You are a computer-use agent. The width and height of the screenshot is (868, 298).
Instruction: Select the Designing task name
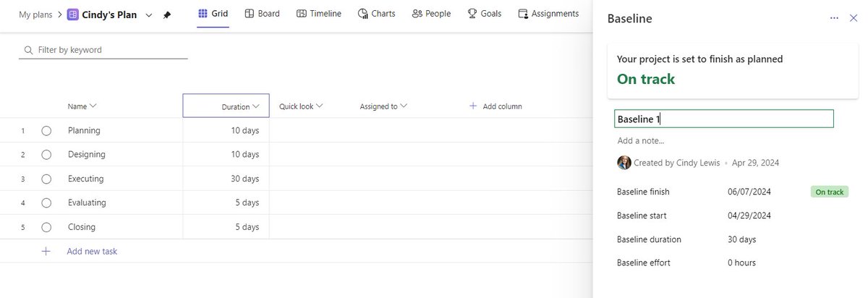coord(87,154)
